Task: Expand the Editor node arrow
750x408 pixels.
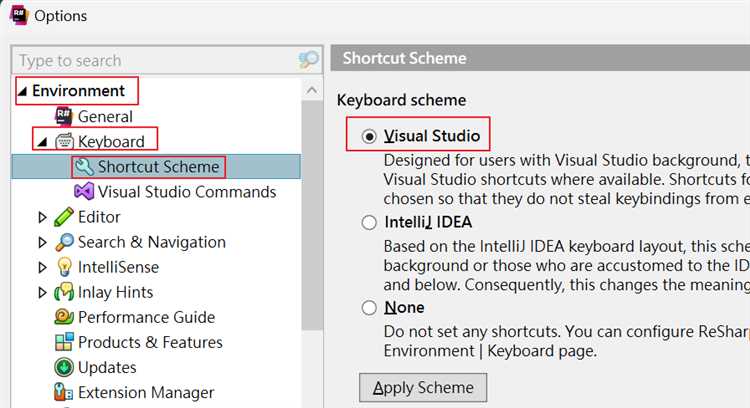Action: (42, 217)
